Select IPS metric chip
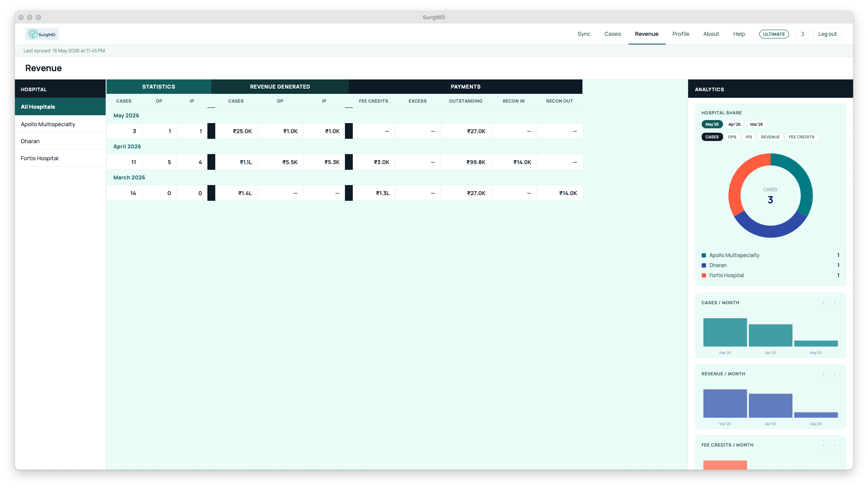This screenshot has height=488, width=868. click(x=749, y=137)
